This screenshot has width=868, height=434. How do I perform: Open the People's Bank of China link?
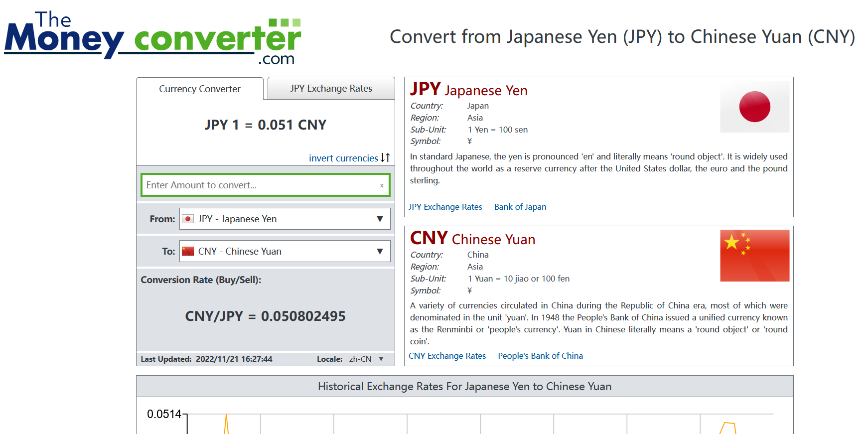[x=541, y=356]
